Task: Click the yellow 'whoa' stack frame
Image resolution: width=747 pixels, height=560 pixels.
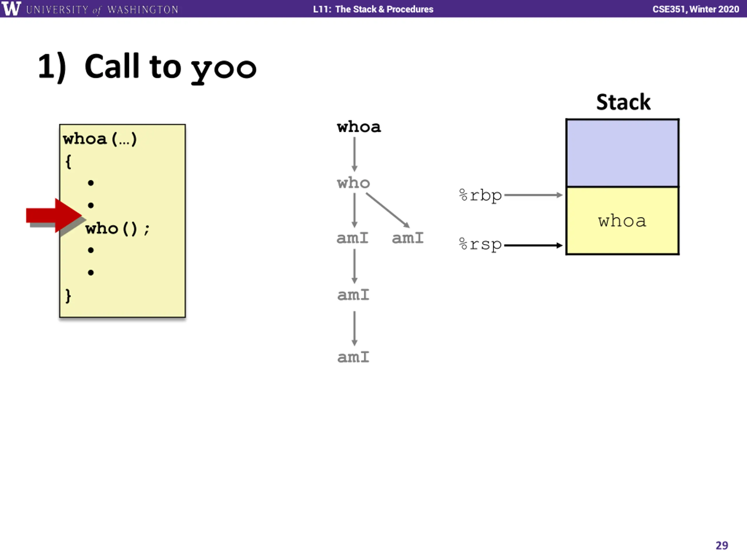Action: click(622, 221)
